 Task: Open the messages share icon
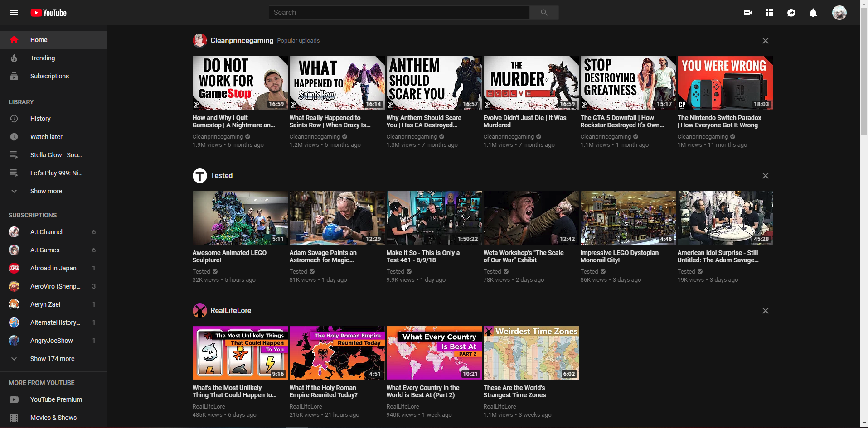791,13
